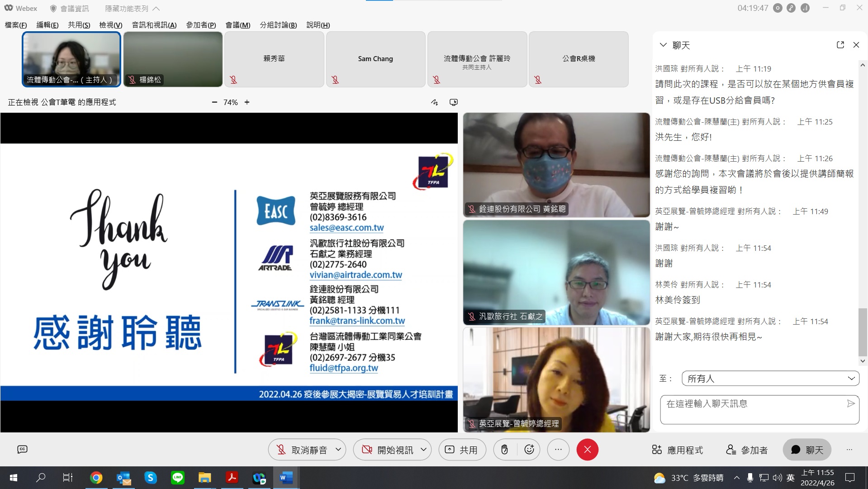This screenshot has height=489, width=868.
Task: Zoom out shared content with minus
Action: 214,102
